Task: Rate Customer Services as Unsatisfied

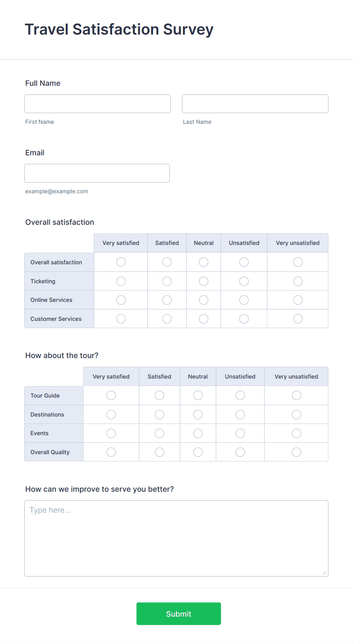Action: coord(243,319)
